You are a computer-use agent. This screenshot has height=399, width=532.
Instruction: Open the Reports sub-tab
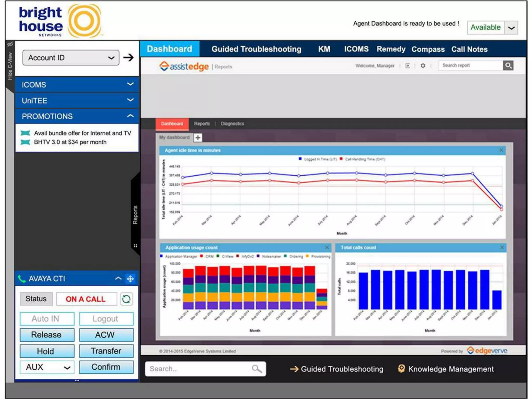(x=202, y=124)
